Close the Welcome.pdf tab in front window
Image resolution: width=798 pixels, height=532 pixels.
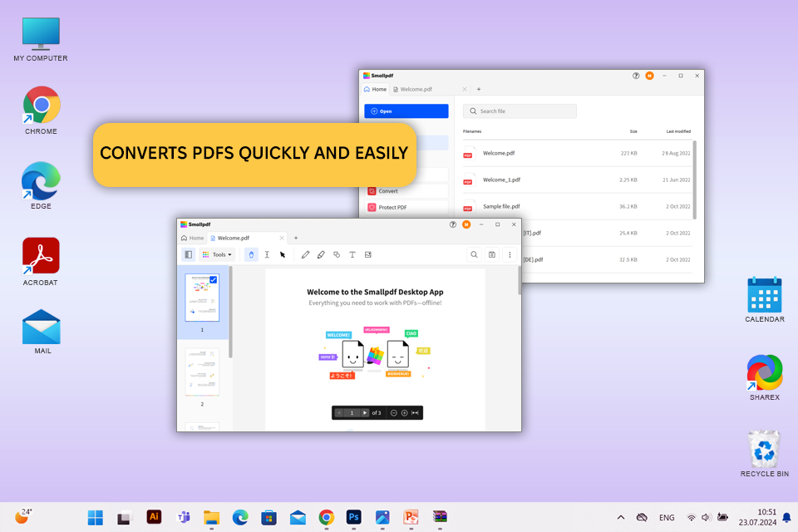click(282, 238)
